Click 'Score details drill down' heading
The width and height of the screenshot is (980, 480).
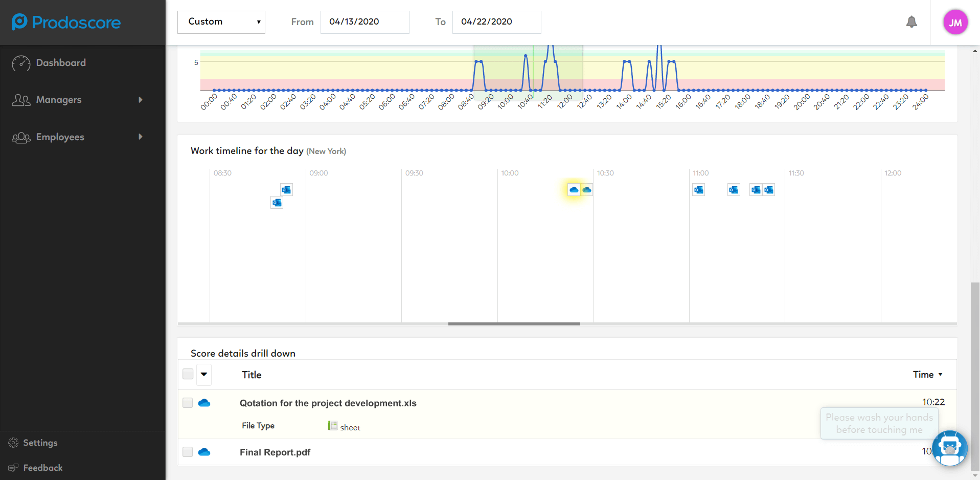click(243, 354)
